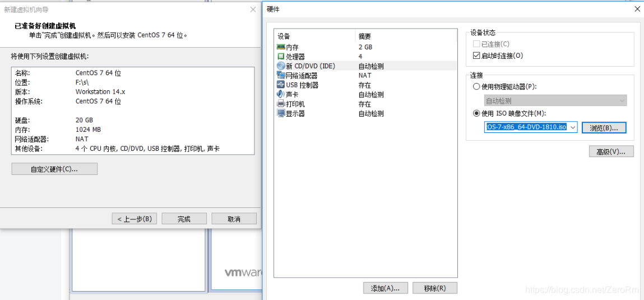Click the 2 GB memory summary value
Screen dimensions: 644x300
pyautogui.click(x=365, y=47)
